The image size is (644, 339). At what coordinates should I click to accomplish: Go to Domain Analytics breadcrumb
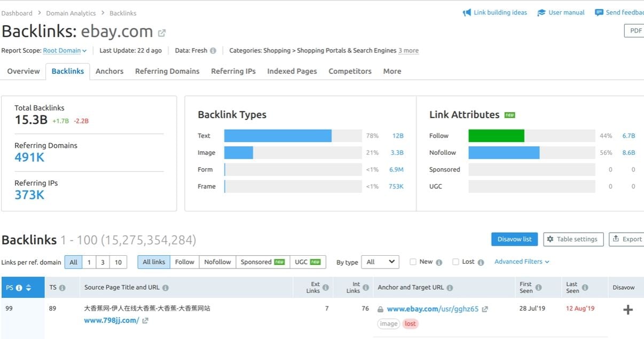pos(71,13)
